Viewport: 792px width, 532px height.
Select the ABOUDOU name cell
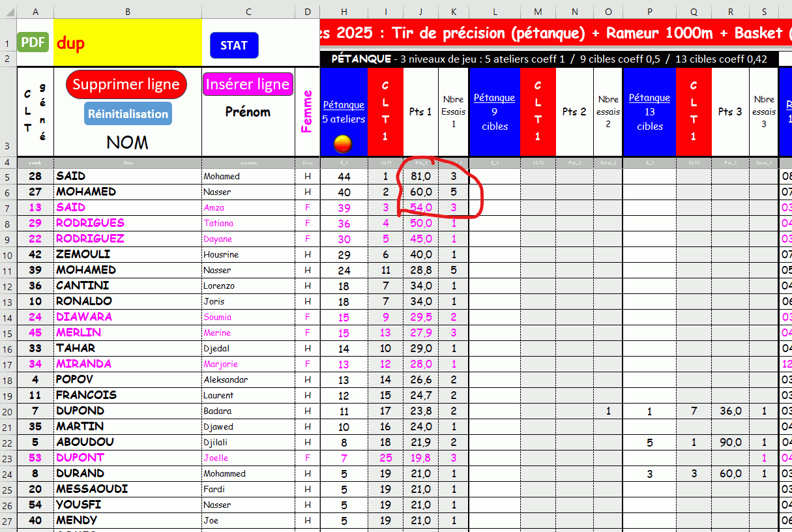pyautogui.click(x=128, y=442)
